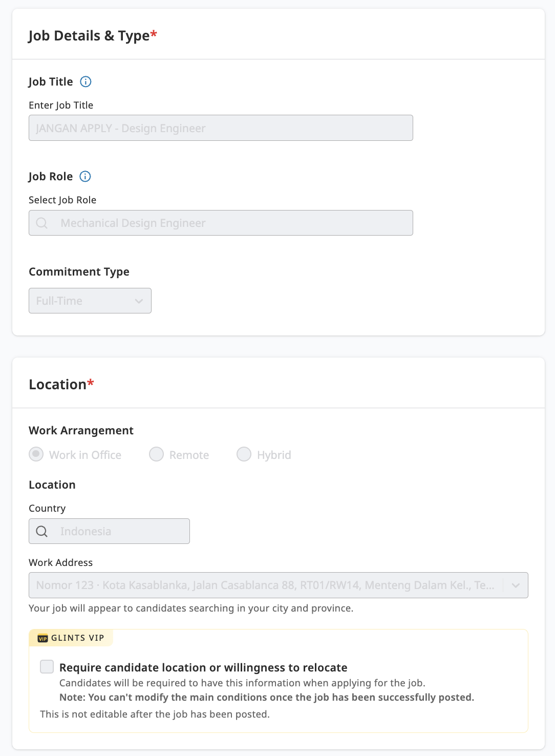Viewport: 555px width, 756px height.
Task: Click the VIP badge icon on Glints VIP label
Action: [x=43, y=638]
